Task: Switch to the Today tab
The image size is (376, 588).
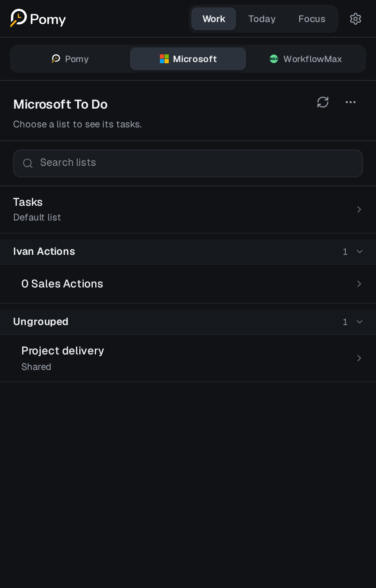Action: [x=262, y=19]
